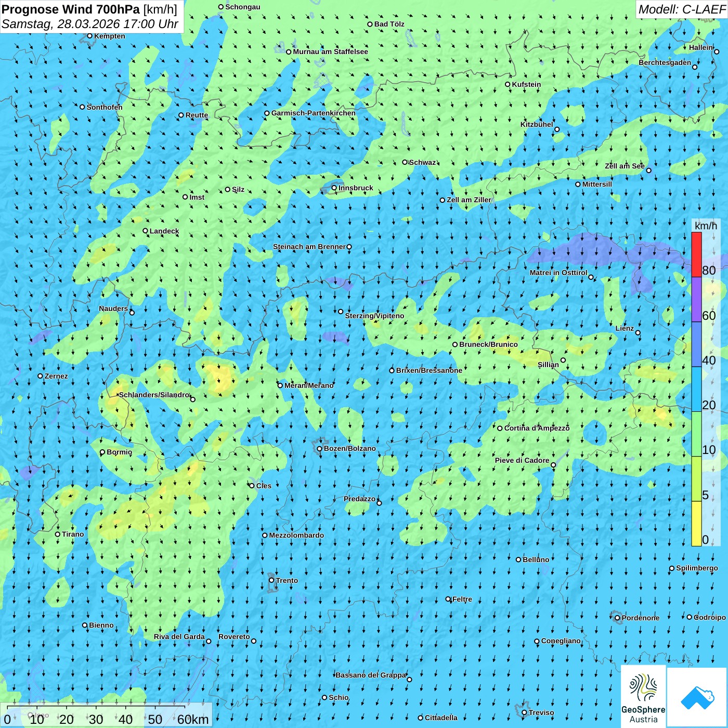Click the 'Bienno' label
Image resolution: width=728 pixels, height=728 pixels.
tap(101, 625)
